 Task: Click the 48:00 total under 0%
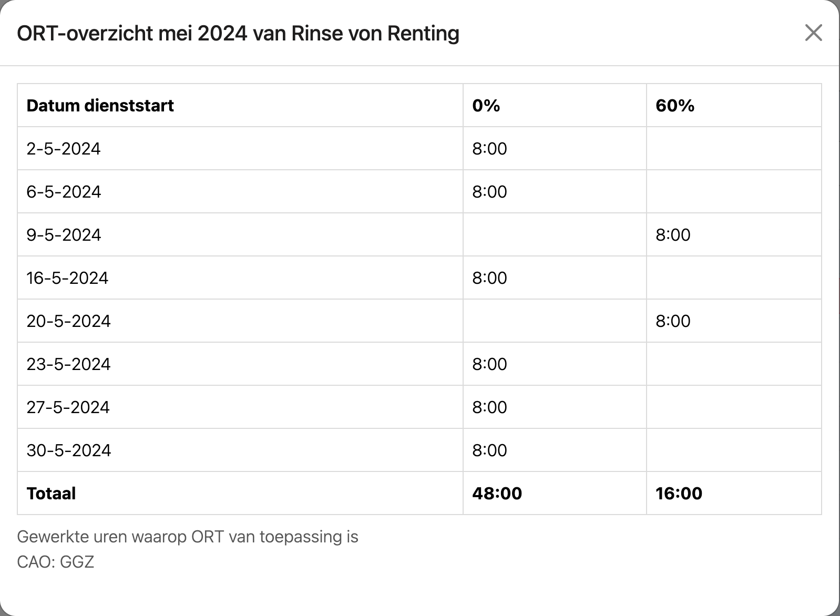pyautogui.click(x=497, y=494)
